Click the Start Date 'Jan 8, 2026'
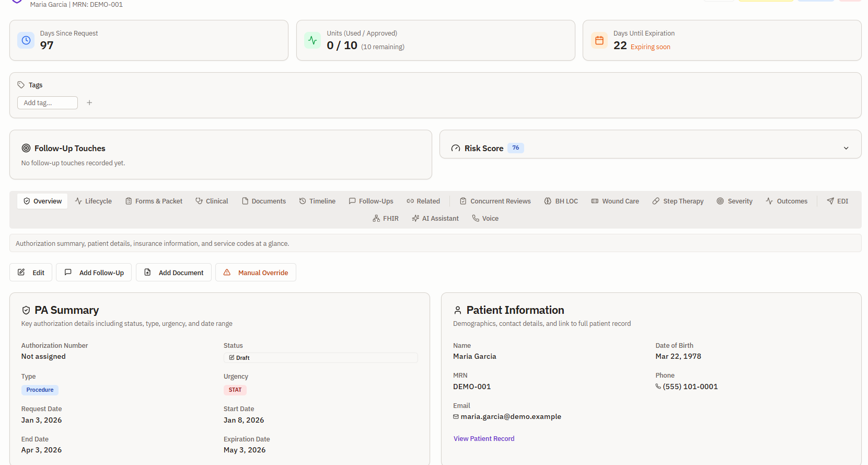The height and width of the screenshot is (465, 868). click(244, 420)
